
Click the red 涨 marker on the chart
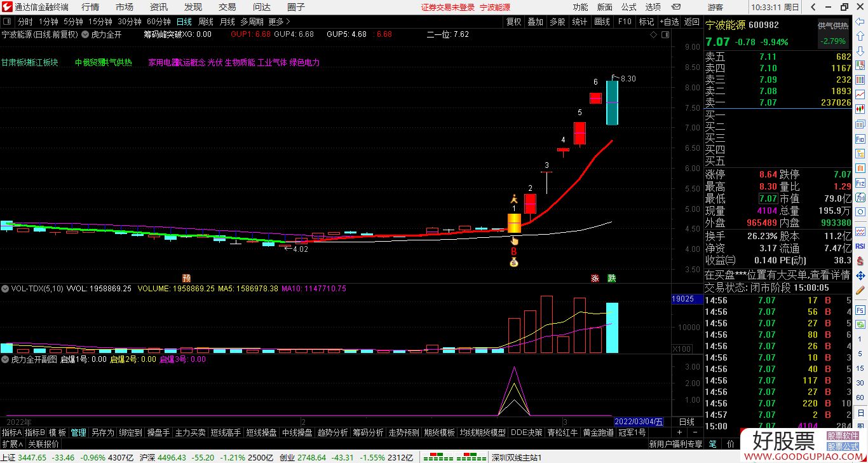click(x=595, y=278)
